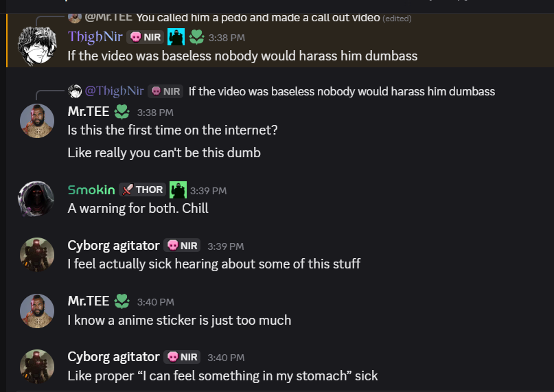554x392 pixels.
Task: Click the NIR skull tag on Cyborg agitator's 3:40 message
Action: pyautogui.click(x=182, y=357)
